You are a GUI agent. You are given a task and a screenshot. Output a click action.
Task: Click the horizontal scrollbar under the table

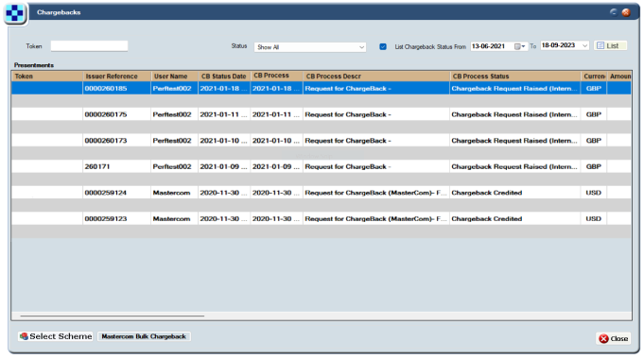point(113,316)
